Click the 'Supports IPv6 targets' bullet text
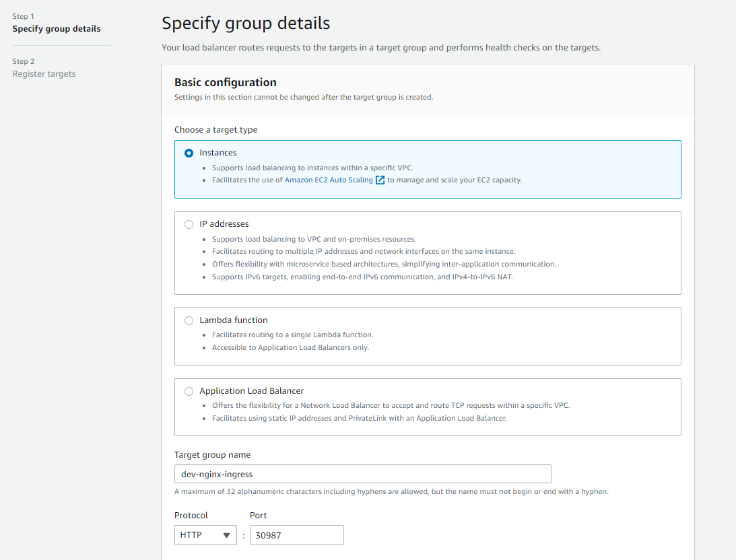 (362, 277)
